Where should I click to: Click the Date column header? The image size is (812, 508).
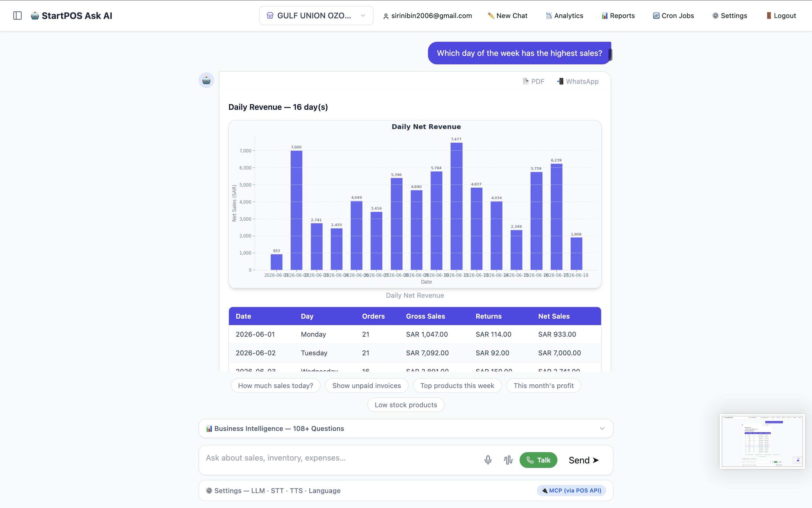pyautogui.click(x=243, y=316)
